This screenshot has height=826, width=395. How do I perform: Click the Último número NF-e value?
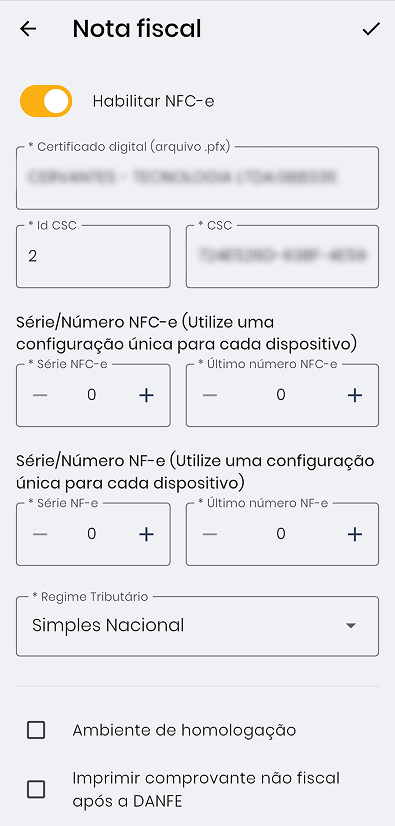[281, 534]
